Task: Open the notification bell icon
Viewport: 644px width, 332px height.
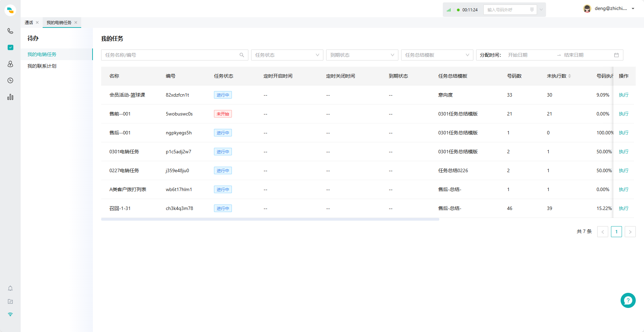Action: click(10, 288)
